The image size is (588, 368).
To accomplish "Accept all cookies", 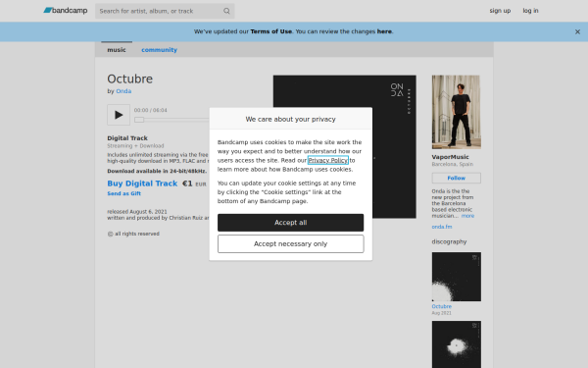I will 291,223.
